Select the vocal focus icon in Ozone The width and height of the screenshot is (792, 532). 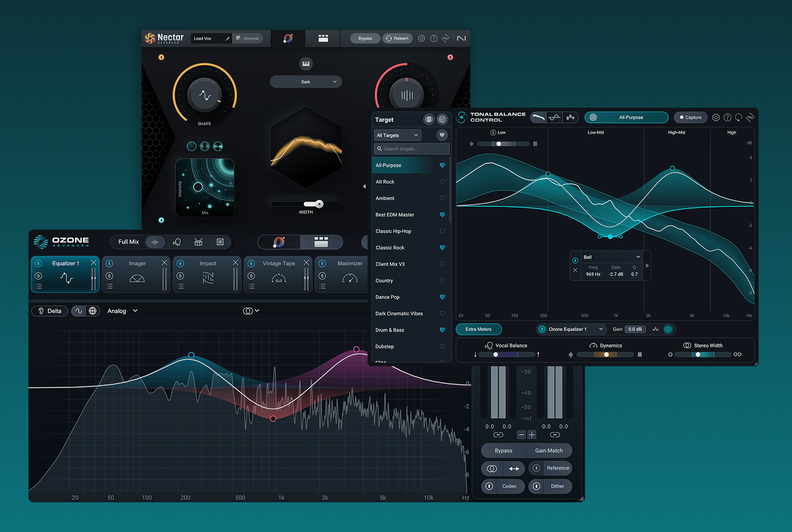click(177, 242)
